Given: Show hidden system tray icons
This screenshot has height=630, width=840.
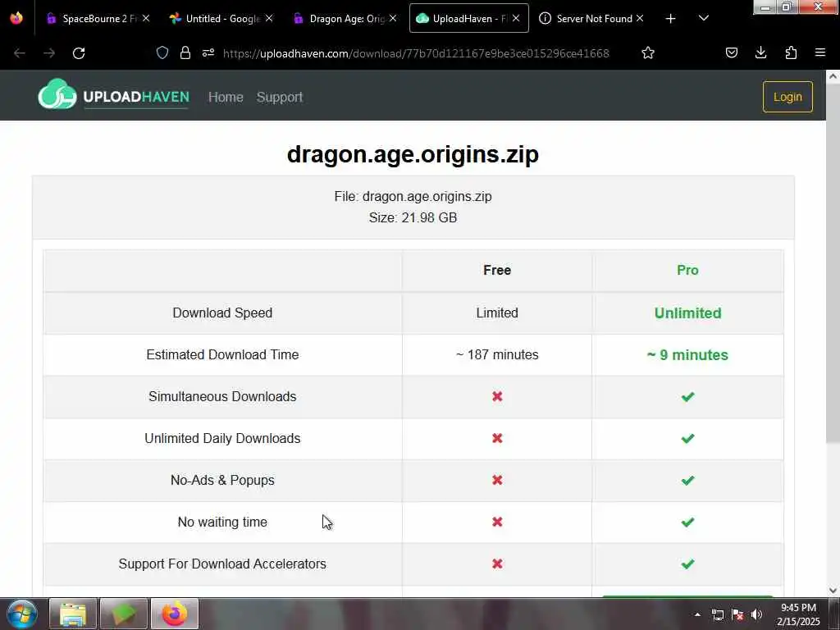Looking at the screenshot, I should pyautogui.click(x=697, y=614).
